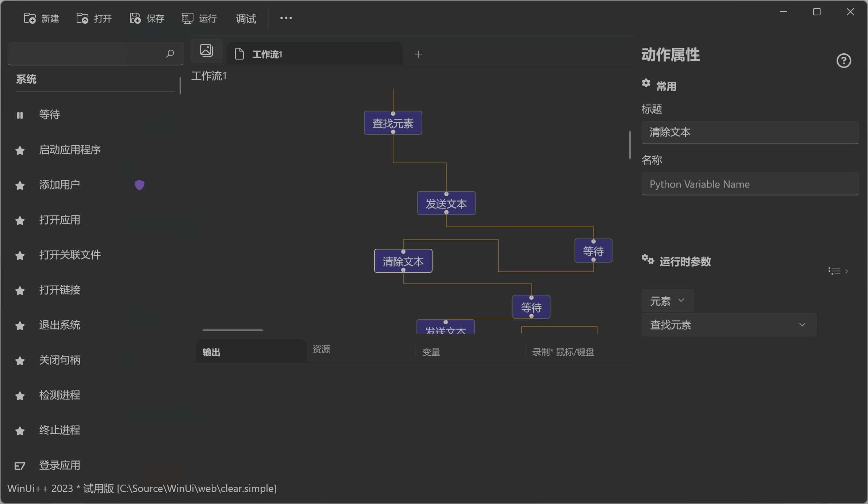Open the three-dot overflow menu
868x504 pixels.
286,18
